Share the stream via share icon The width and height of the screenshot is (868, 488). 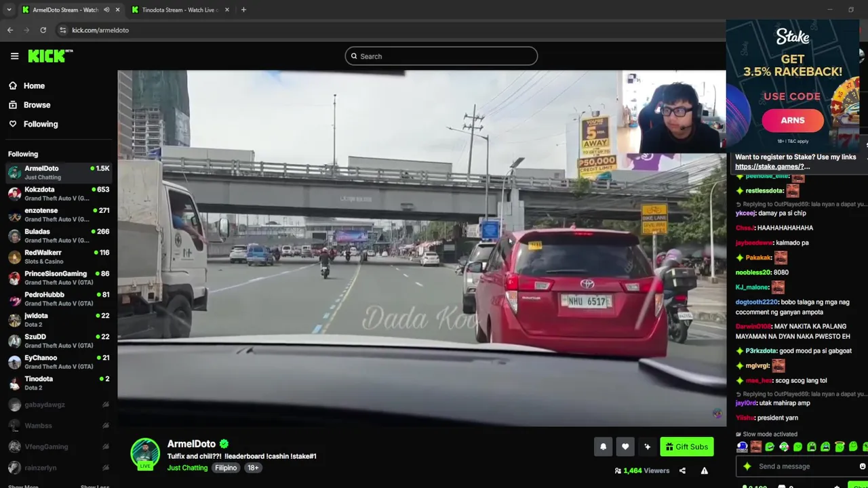(682, 470)
